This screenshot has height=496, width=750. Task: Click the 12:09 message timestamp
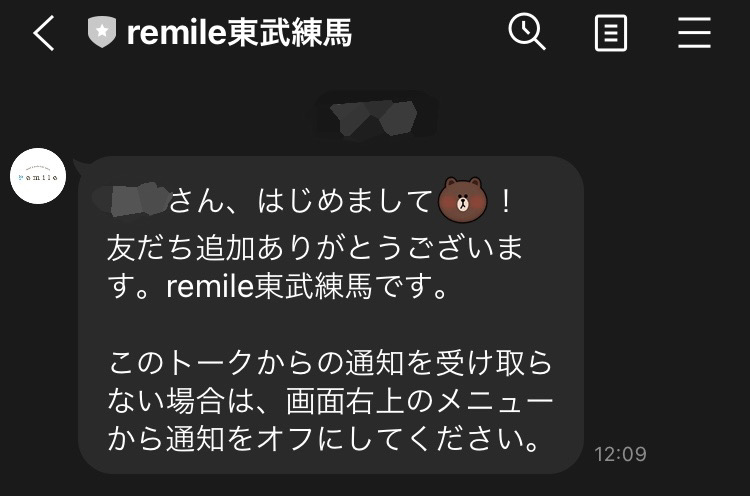pyautogui.click(x=620, y=454)
